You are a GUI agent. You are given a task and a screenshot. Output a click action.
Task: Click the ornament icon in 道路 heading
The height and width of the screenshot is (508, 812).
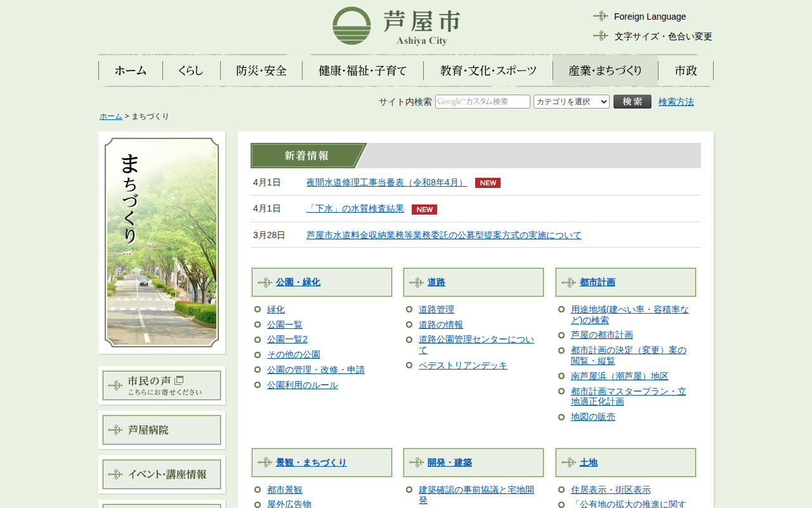[x=416, y=283]
